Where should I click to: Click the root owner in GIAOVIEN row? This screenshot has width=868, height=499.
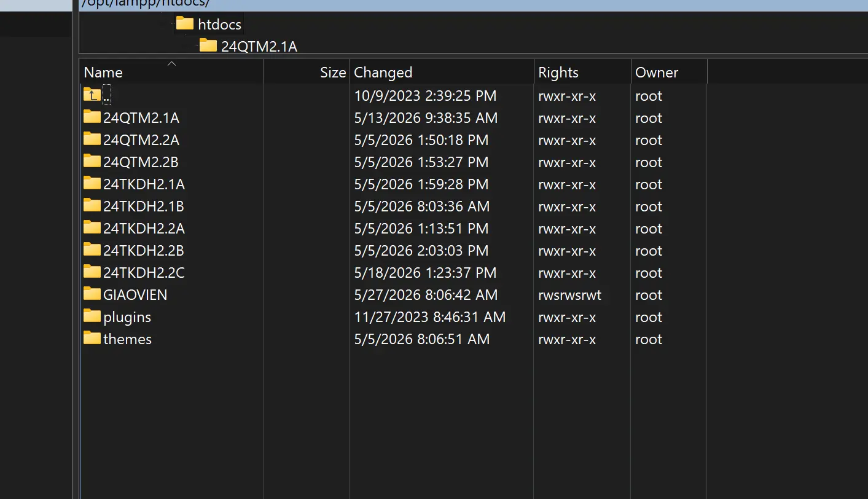point(649,295)
